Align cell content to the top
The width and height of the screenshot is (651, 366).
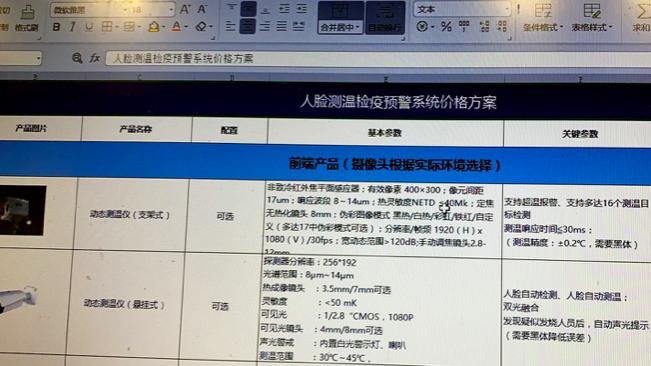[x=231, y=8]
